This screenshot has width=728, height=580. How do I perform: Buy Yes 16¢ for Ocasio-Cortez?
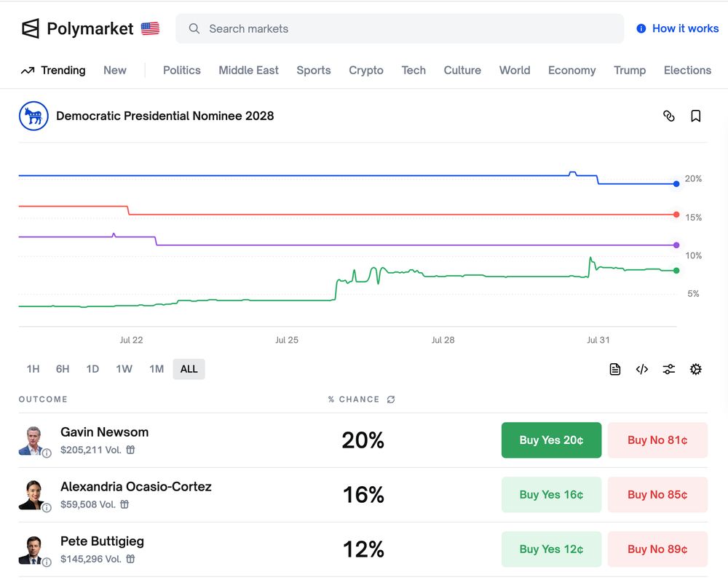(x=551, y=495)
